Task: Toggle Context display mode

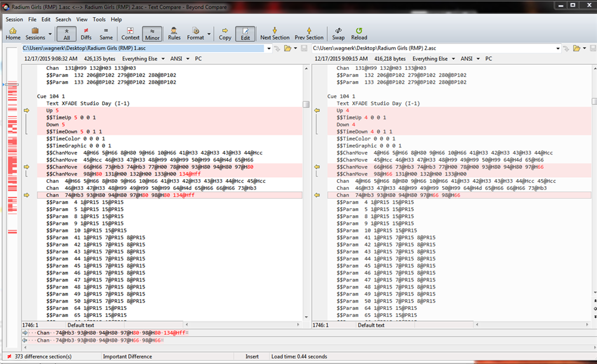Action: [130, 34]
